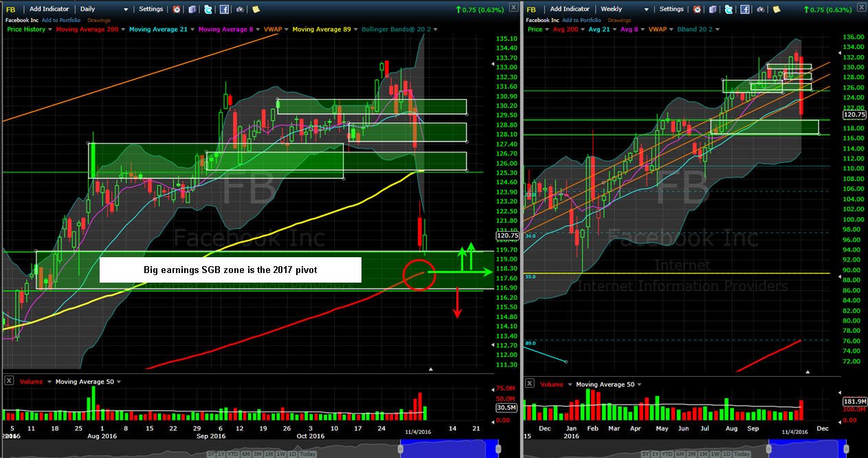Grab the left handle of the daily range slider
This screenshot has height=458, width=868.
401,449
